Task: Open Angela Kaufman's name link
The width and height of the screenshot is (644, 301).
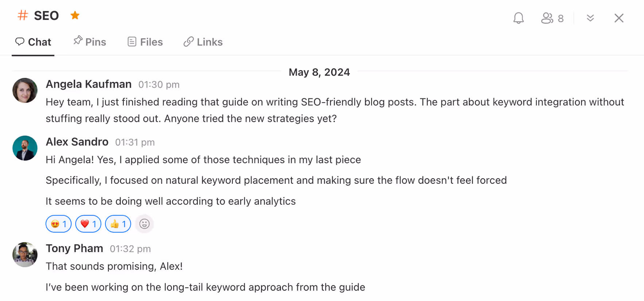Action: [x=89, y=84]
